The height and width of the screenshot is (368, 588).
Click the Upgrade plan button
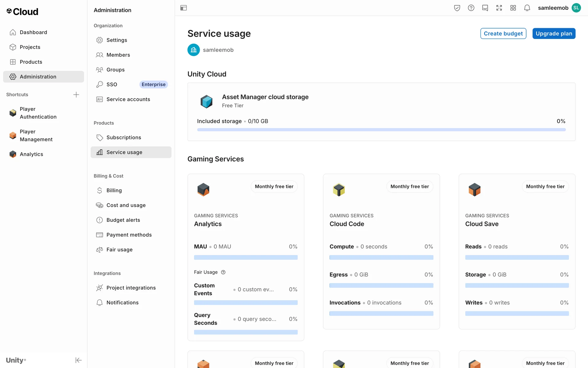pyautogui.click(x=553, y=33)
